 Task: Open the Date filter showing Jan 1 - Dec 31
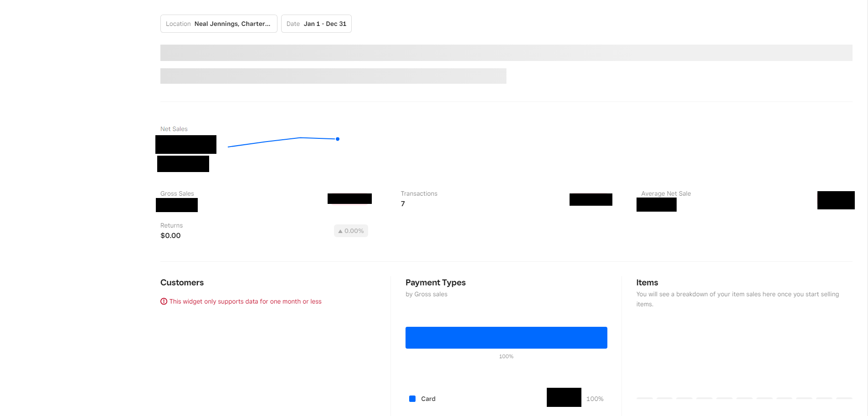click(x=316, y=23)
